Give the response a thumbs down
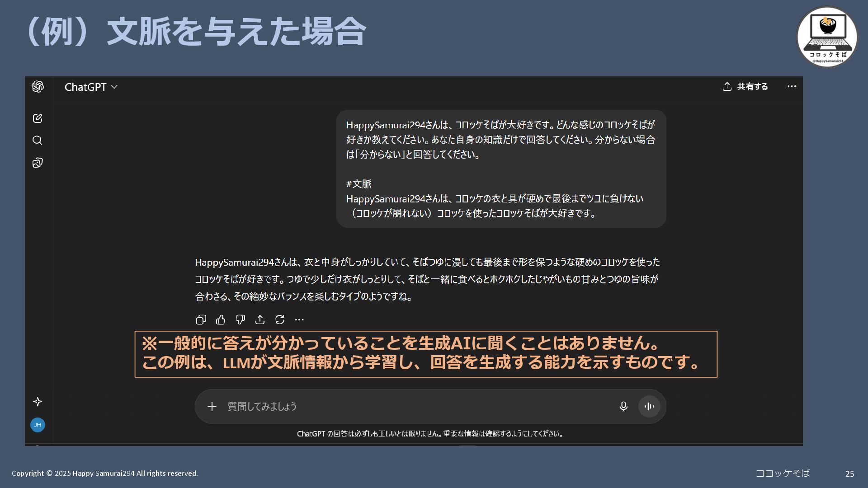868x488 pixels. [241, 320]
